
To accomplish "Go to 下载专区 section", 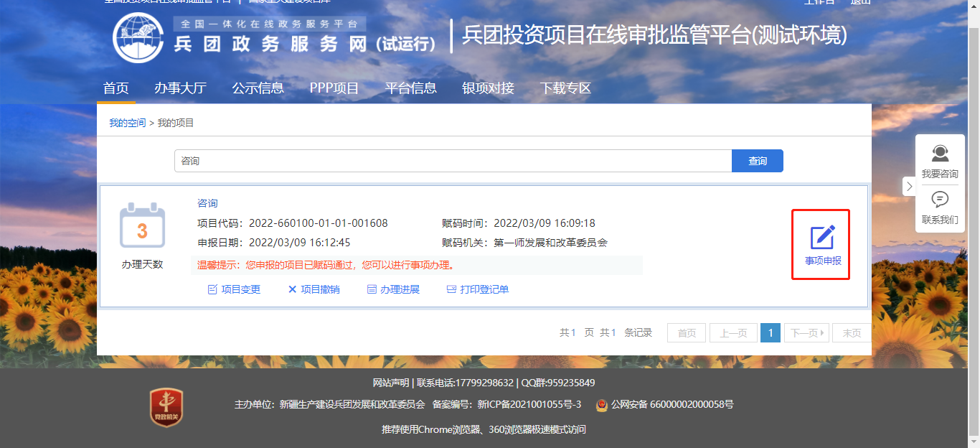I will pyautogui.click(x=565, y=88).
